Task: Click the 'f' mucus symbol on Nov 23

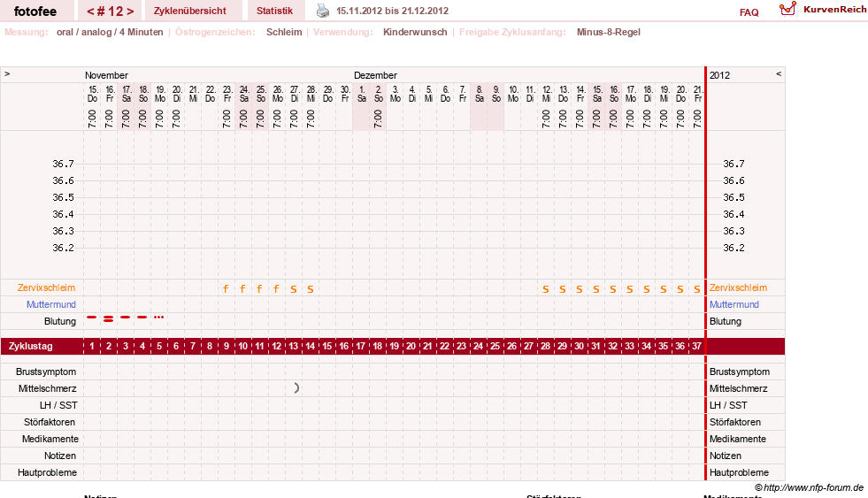Action: click(226, 289)
